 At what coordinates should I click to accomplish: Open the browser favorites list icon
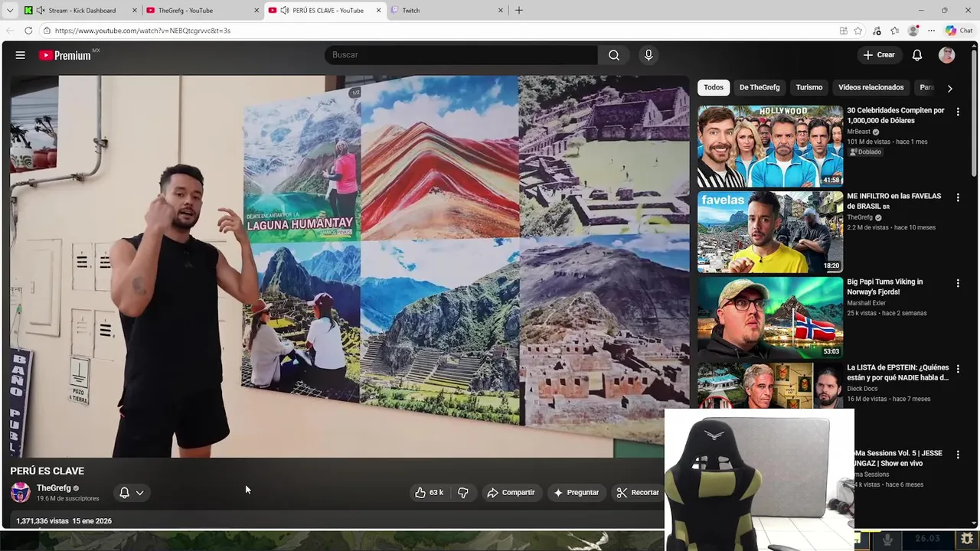[x=894, y=31]
